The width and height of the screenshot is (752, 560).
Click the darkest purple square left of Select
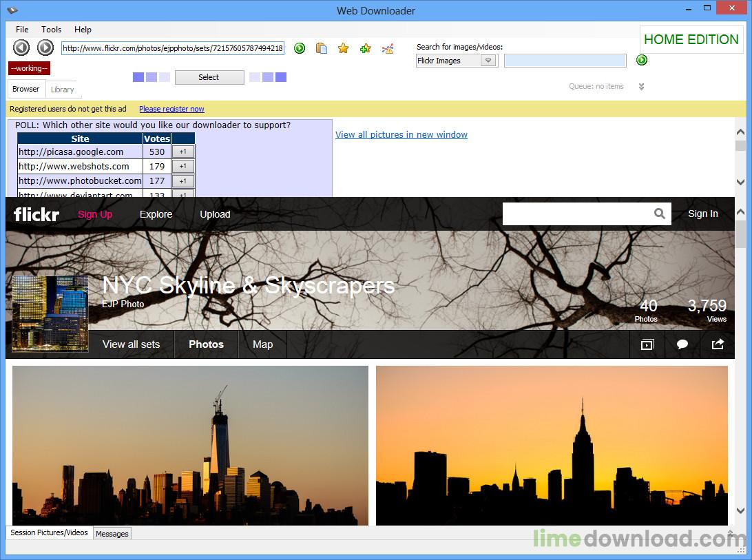(138, 77)
